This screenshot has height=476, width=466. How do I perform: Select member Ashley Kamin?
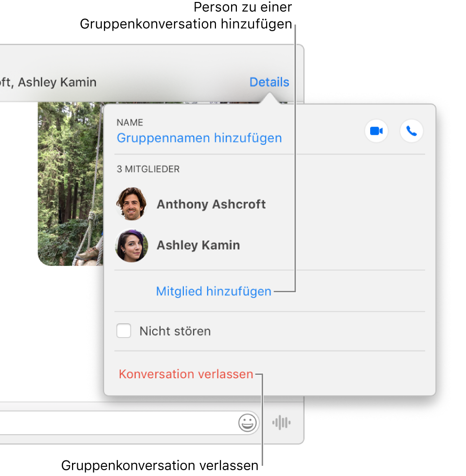(198, 245)
